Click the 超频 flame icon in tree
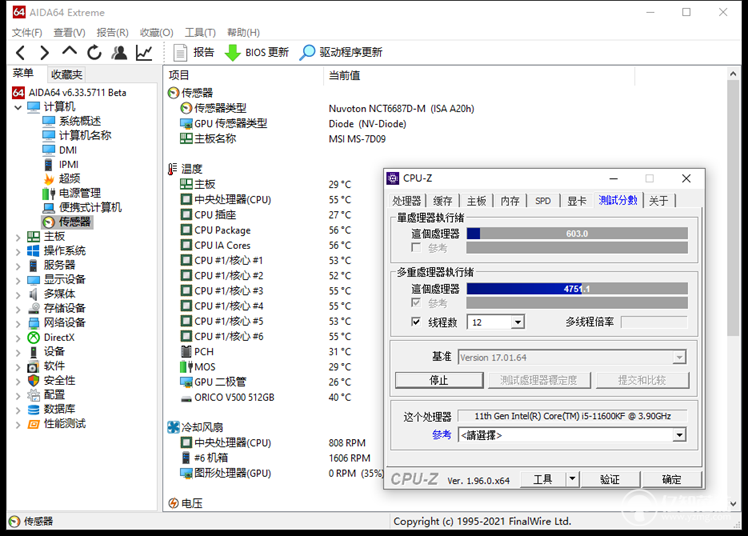The height and width of the screenshot is (536, 748). click(49, 179)
